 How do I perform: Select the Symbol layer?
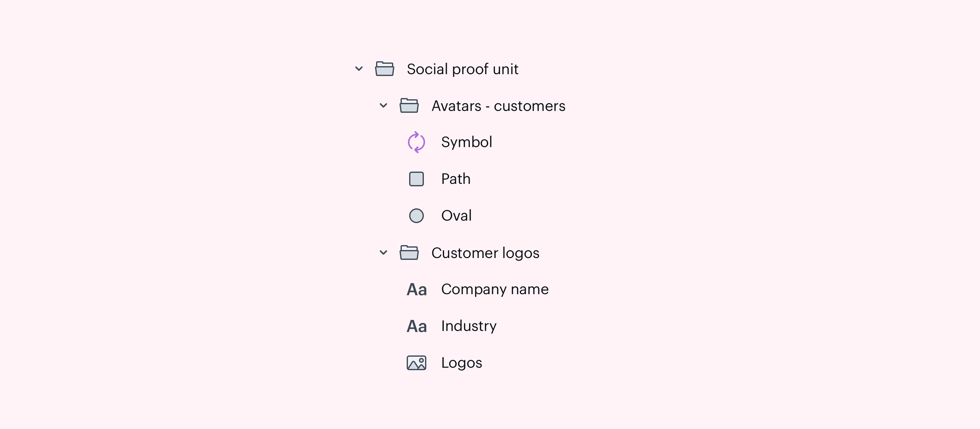point(467,142)
